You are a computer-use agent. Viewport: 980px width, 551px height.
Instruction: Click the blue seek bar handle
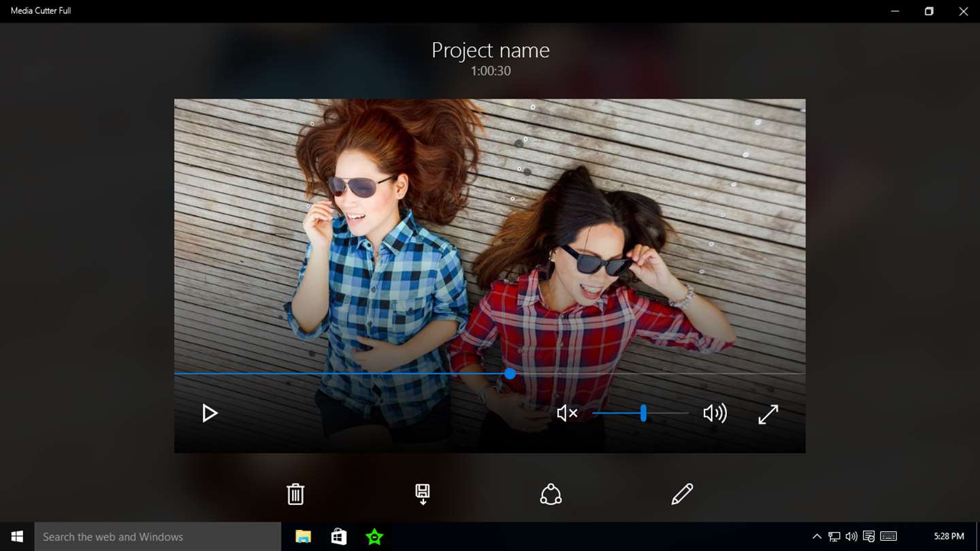pos(510,373)
